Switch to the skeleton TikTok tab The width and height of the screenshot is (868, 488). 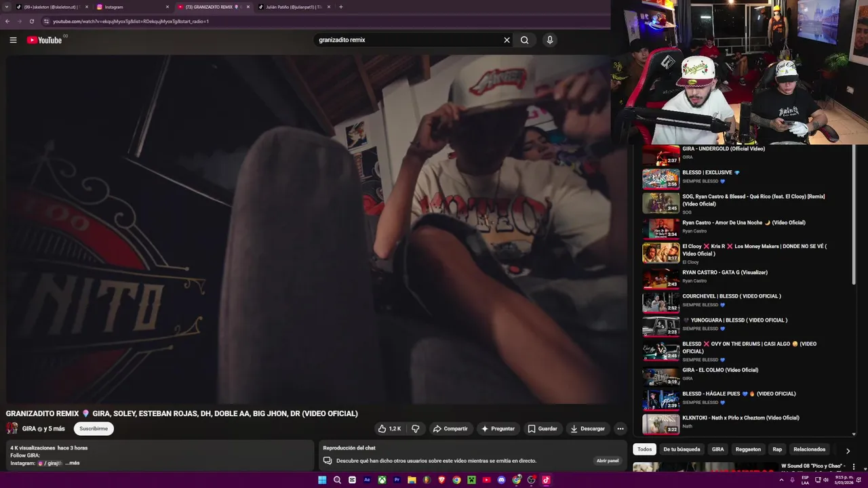[x=53, y=7]
